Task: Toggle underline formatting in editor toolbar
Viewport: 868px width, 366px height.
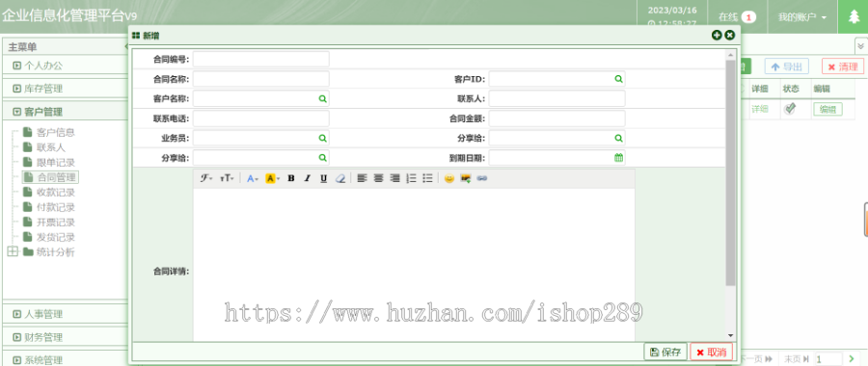Action: (x=324, y=178)
